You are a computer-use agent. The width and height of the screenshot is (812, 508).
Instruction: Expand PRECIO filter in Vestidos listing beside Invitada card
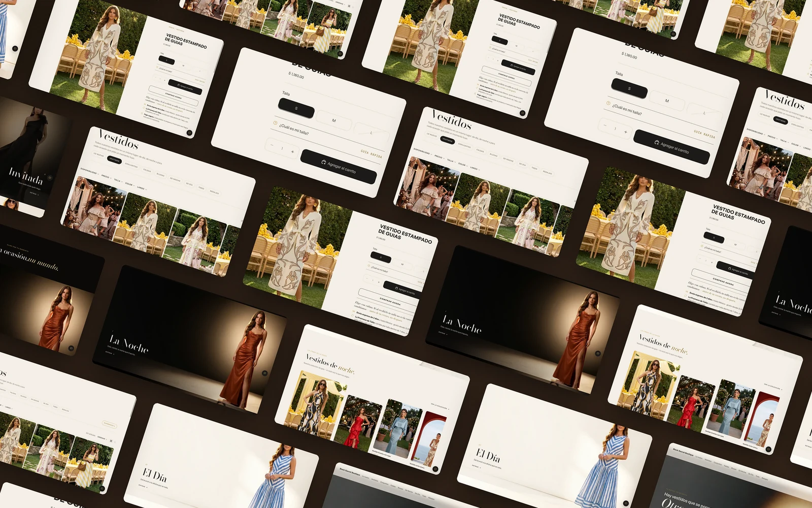106,177
